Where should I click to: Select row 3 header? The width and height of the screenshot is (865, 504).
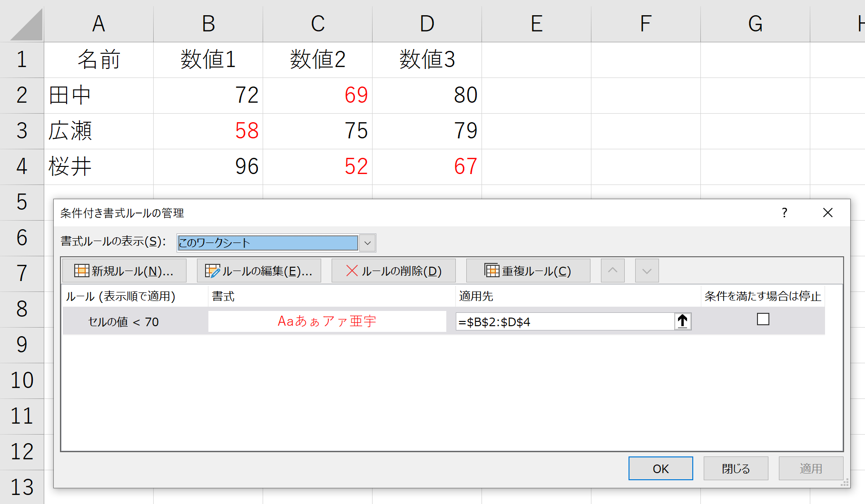coord(22,131)
